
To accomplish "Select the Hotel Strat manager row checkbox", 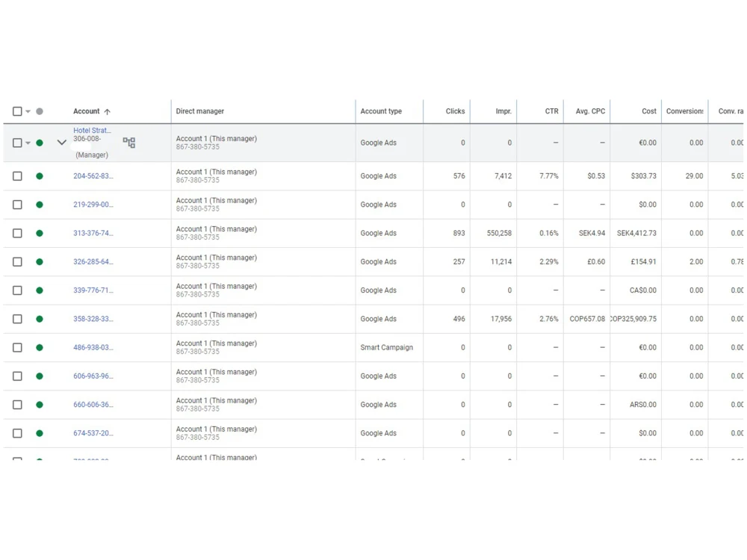I will (17, 143).
